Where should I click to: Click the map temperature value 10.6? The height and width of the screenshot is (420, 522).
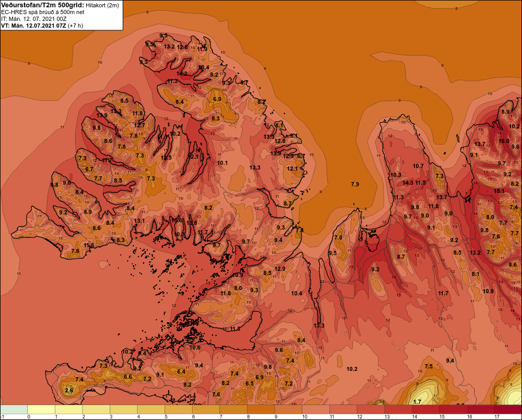[x=195, y=348]
